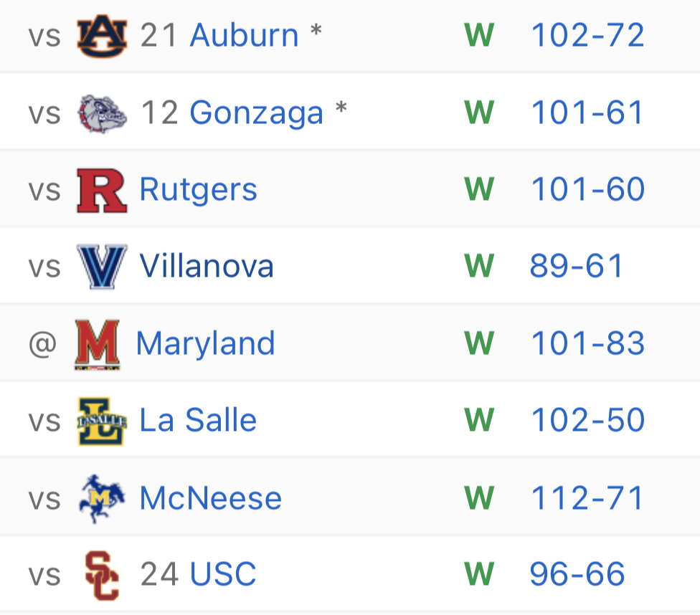View the 89-61 Villanova score link
Image resolution: width=700 pixels, height=615 pixels.
(x=577, y=266)
